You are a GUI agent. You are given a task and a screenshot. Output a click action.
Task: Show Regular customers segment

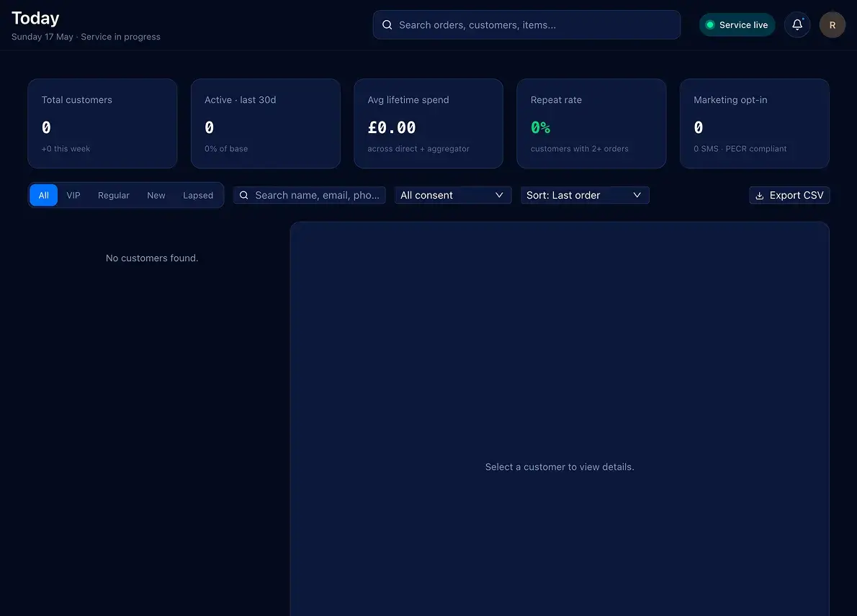(x=114, y=195)
